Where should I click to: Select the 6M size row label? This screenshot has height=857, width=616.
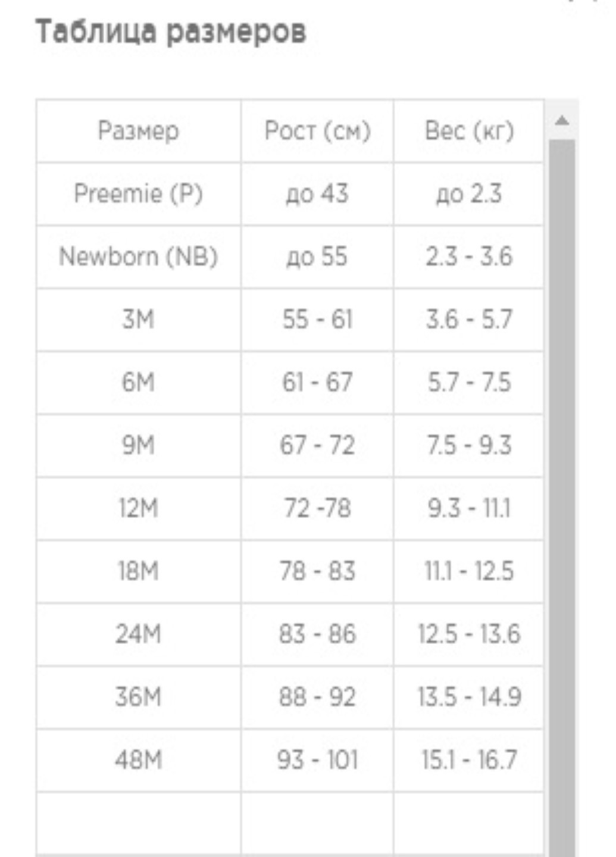(x=139, y=383)
